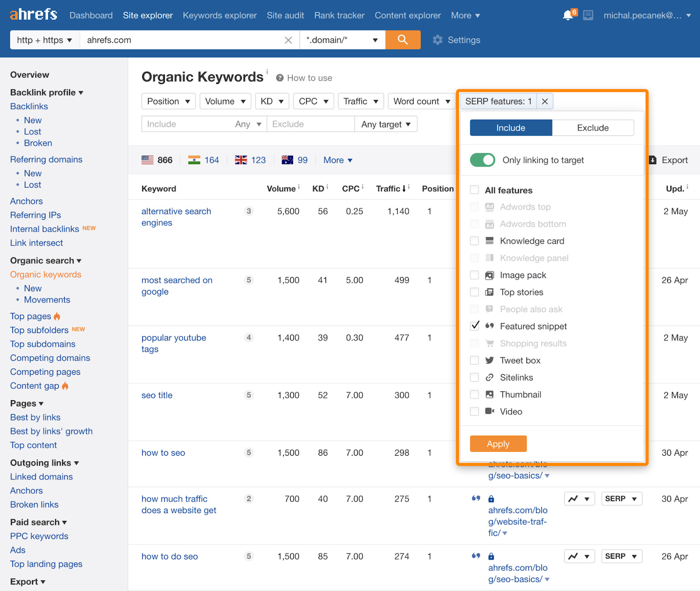The height and width of the screenshot is (591, 700).
Task: Click the 'How to use' help icon near Organic Keywords
Action: pyautogui.click(x=280, y=77)
